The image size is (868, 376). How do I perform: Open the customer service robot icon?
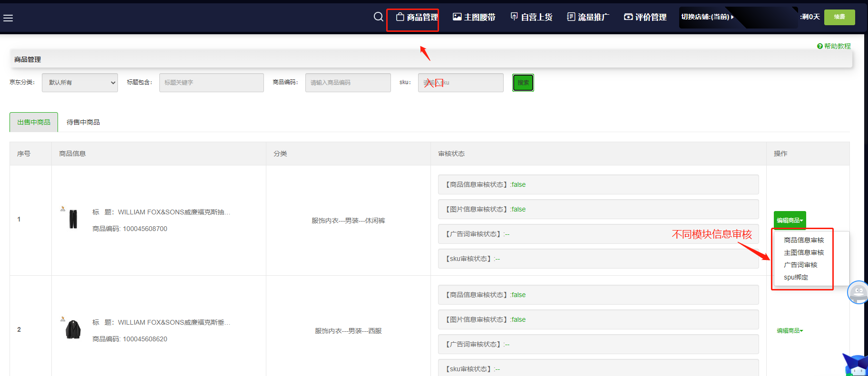pos(858,292)
